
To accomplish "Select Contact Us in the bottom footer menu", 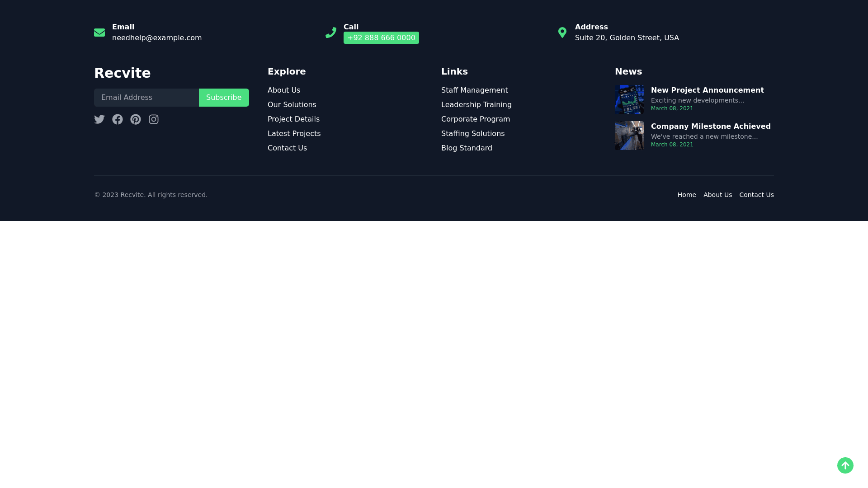I will [x=756, y=195].
